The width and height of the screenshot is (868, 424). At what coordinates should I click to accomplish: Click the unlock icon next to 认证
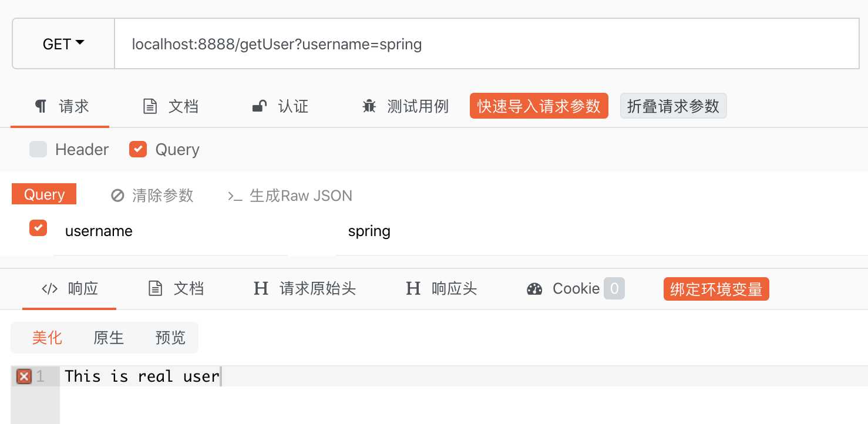click(x=259, y=106)
